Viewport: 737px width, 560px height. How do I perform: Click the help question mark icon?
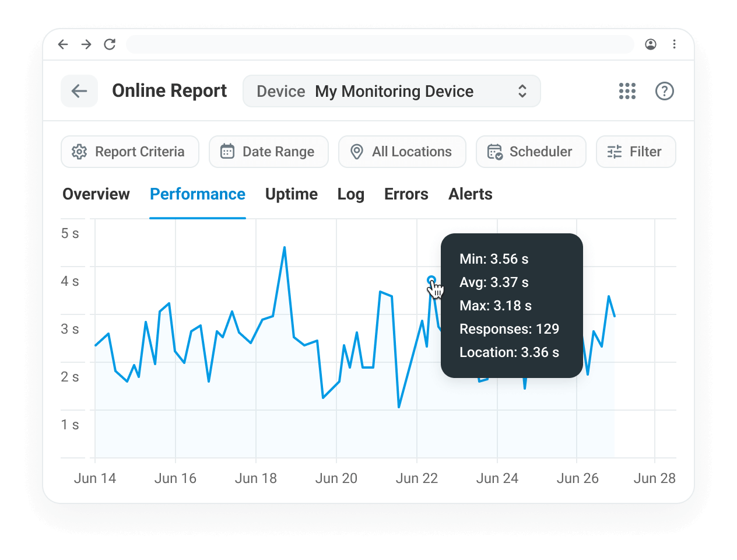664,91
